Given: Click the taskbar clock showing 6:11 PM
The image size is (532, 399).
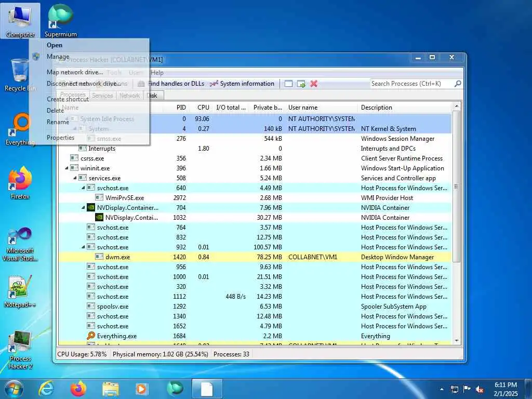Looking at the screenshot, I should pos(506,389).
